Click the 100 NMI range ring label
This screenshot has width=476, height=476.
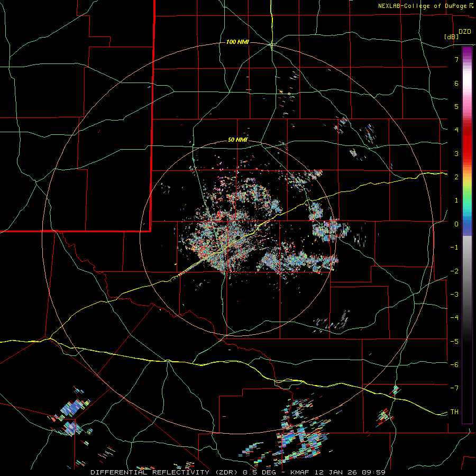[x=237, y=42]
